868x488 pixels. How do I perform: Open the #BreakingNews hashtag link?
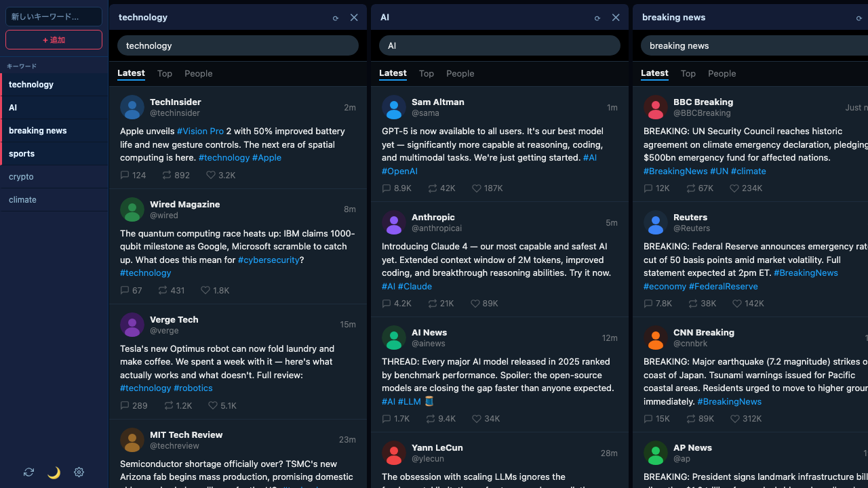coord(675,171)
